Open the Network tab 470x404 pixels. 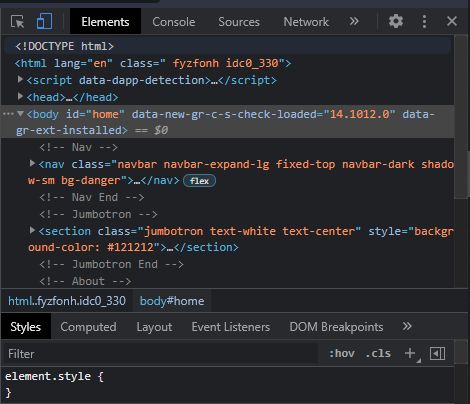click(306, 22)
